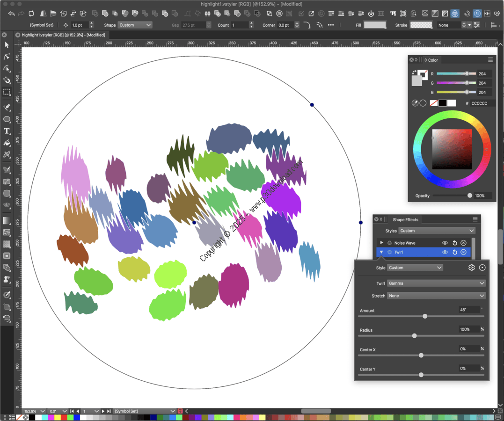The height and width of the screenshot is (421, 504).
Task: Select the Ellipse shape tool
Action: 7,119
